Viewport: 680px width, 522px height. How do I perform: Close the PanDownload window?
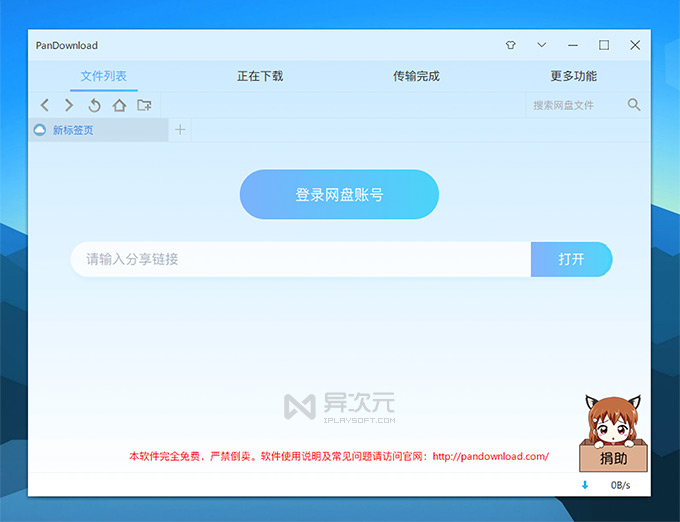(x=635, y=45)
